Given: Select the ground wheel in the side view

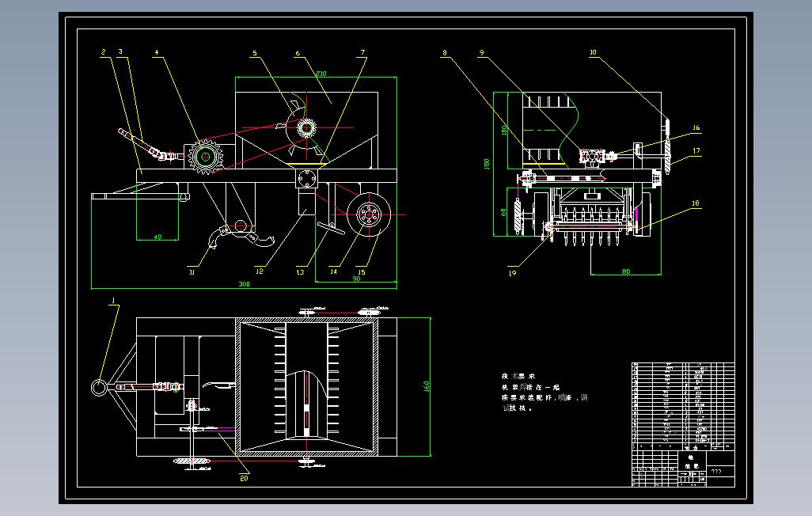Looking at the screenshot, I should point(369,214).
